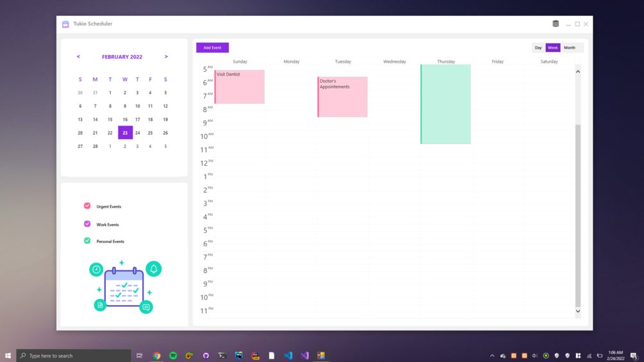Select February 14 in mini calendar
Viewport: 644px width, 362px height.
pos(95,119)
